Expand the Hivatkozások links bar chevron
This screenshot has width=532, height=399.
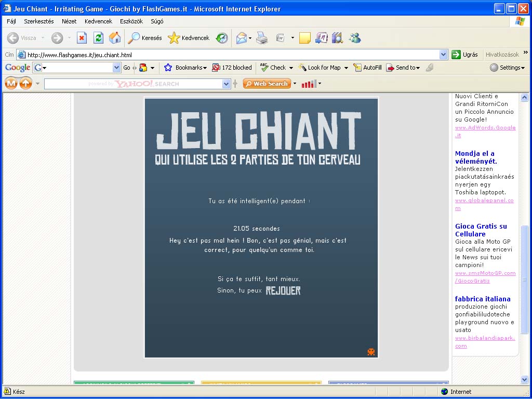tap(526, 52)
